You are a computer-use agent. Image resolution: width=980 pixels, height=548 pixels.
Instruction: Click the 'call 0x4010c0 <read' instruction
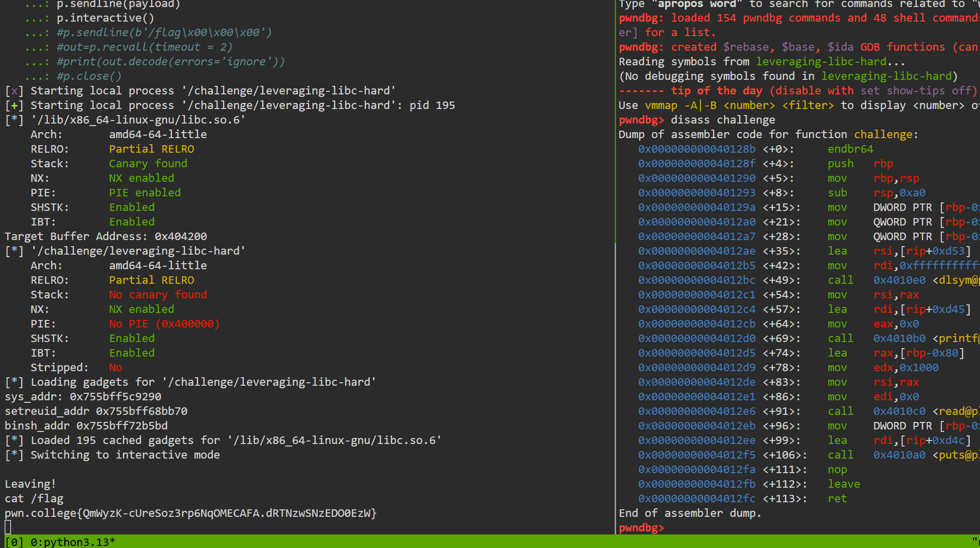(904, 411)
